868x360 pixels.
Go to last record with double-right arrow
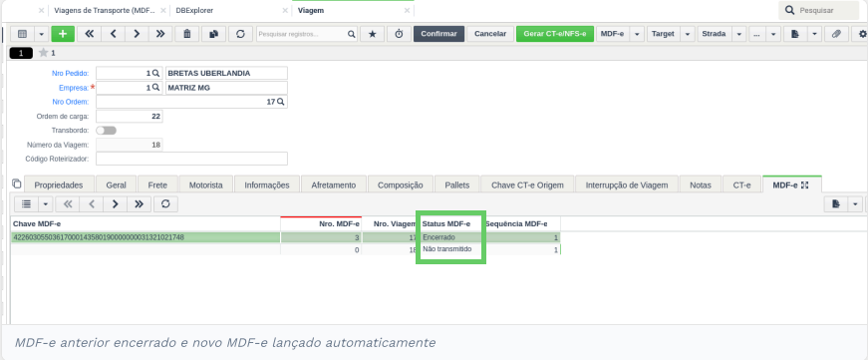(x=160, y=34)
